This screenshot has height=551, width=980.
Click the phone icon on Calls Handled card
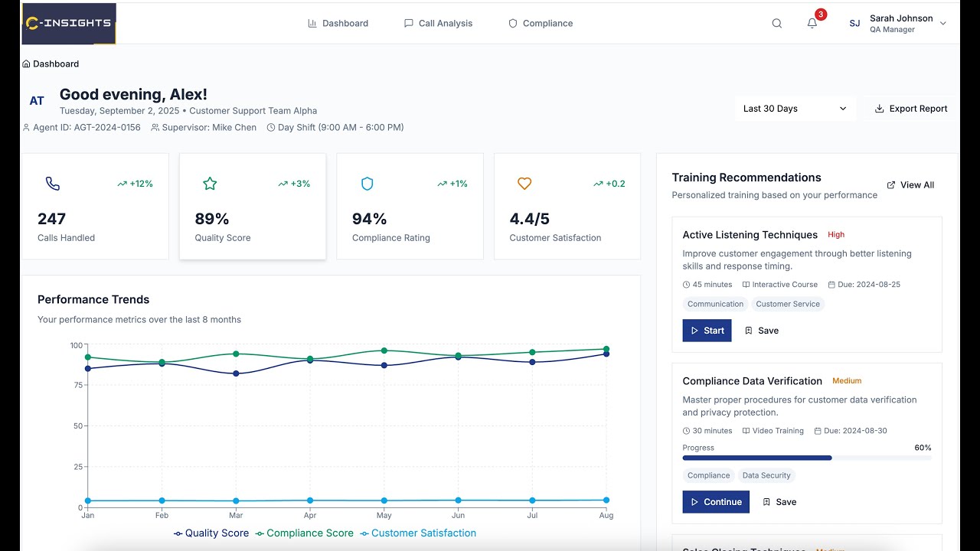[53, 184]
